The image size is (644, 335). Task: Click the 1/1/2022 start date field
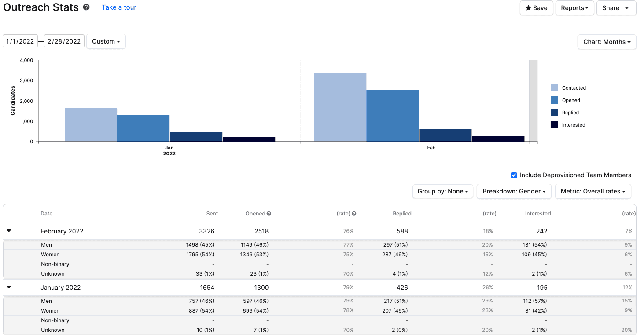pos(20,41)
